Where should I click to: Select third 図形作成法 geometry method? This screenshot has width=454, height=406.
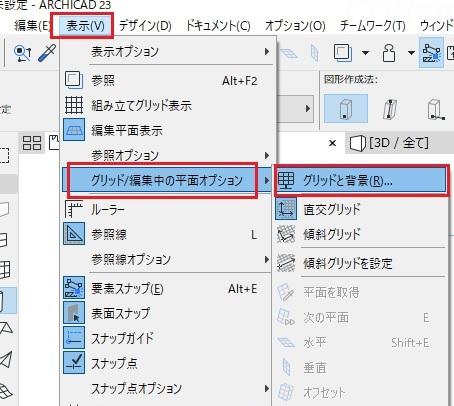pyautogui.click(x=436, y=109)
